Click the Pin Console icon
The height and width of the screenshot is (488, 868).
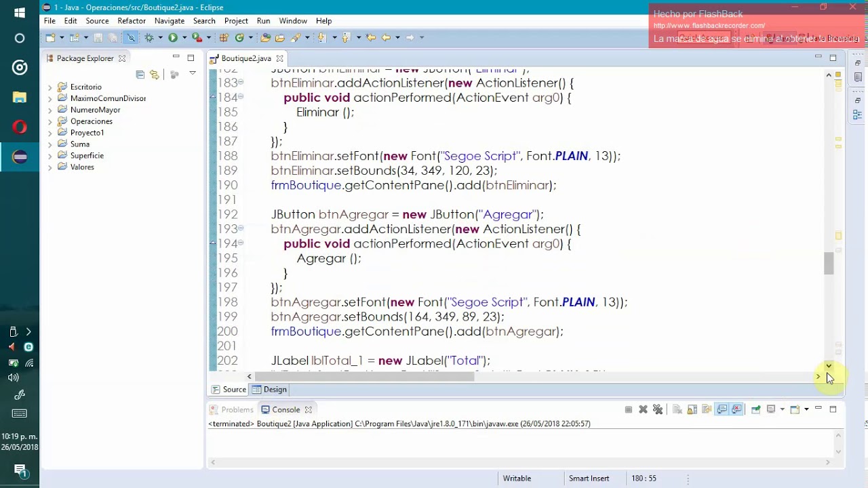click(x=755, y=409)
